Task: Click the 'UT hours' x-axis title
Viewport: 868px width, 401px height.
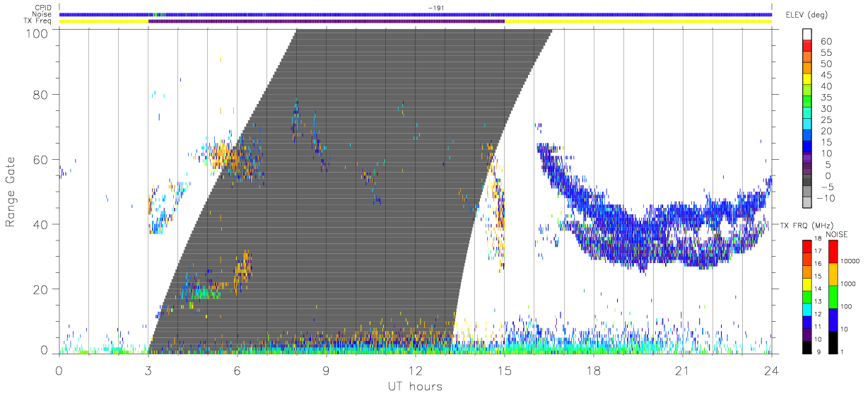Action: [x=415, y=387]
